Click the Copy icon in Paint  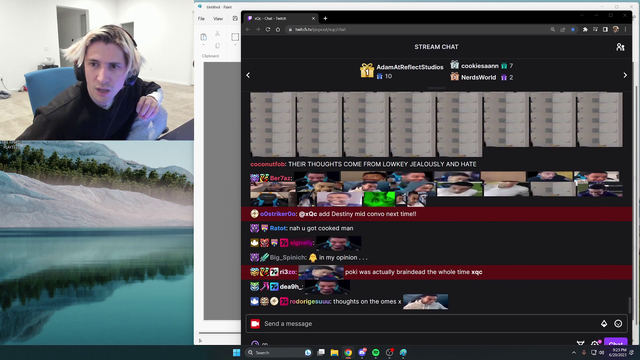tap(218, 46)
